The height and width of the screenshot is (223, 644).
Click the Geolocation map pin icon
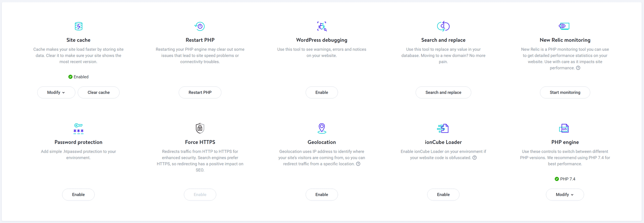point(322,128)
